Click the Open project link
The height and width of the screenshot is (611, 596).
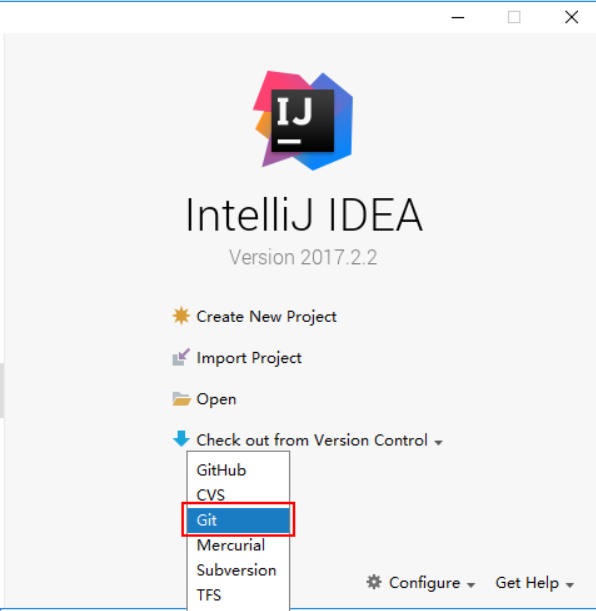[x=216, y=399]
